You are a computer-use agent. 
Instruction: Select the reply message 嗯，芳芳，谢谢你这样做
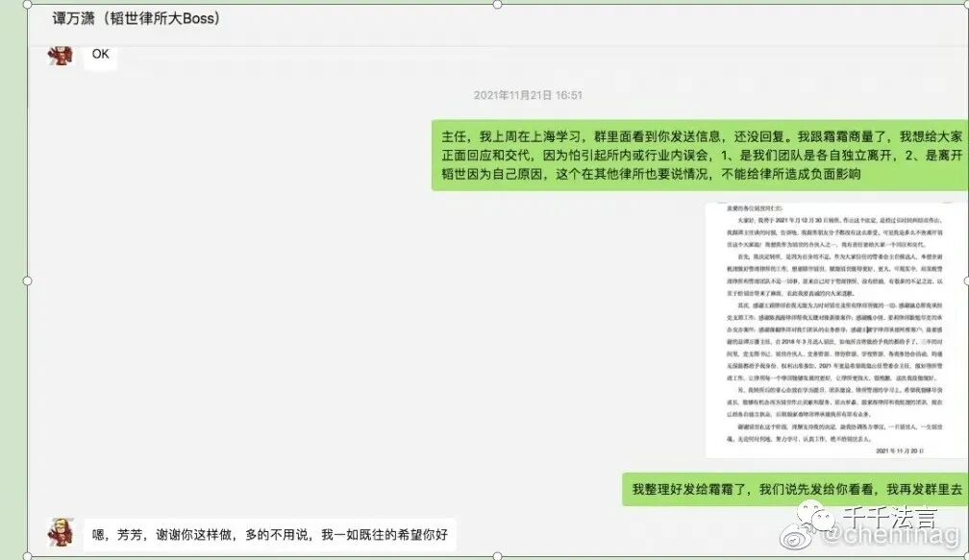(x=270, y=535)
